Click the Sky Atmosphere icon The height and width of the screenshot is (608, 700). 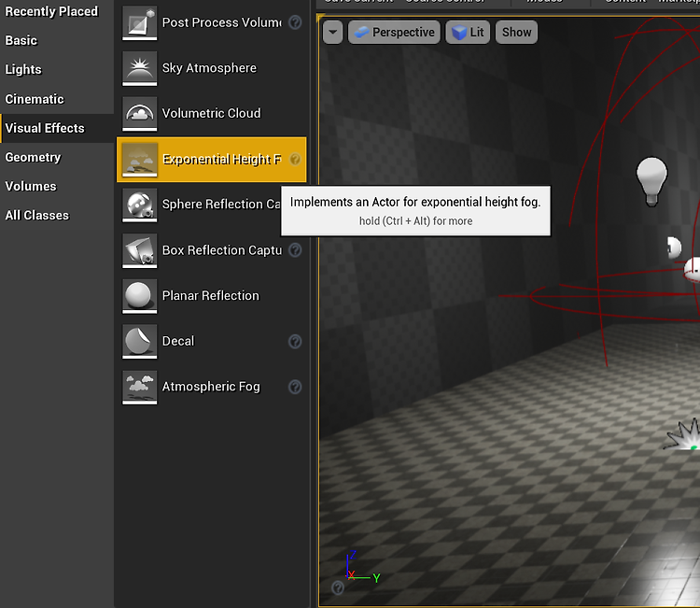tap(140, 68)
